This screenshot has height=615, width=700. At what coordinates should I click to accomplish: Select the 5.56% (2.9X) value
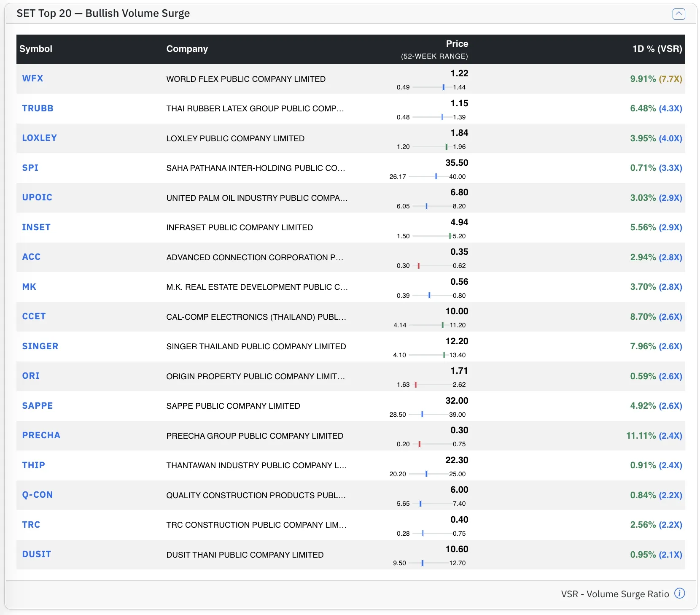(656, 227)
